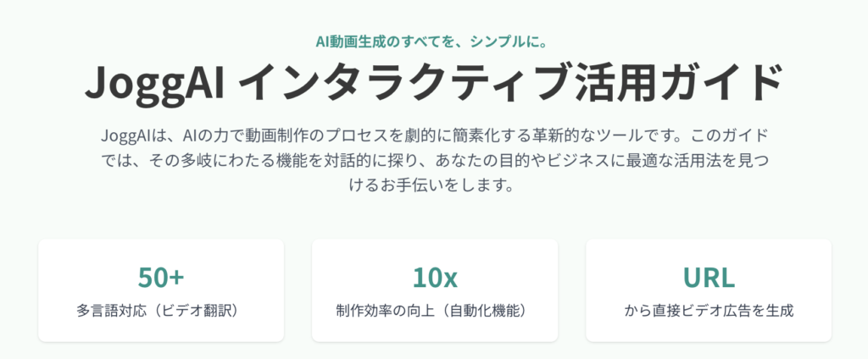868x359 pixels.
Task: Click the JoggAI インタラクティブ活用ガイド main title
Action: click(434, 84)
